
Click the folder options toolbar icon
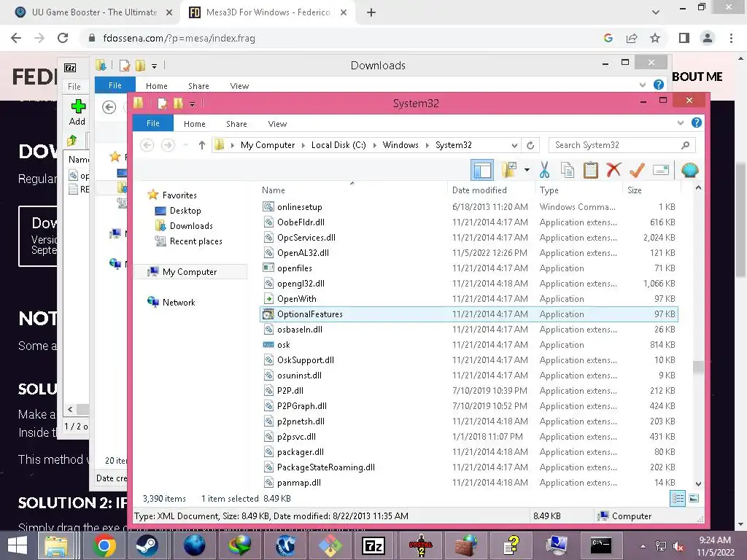pos(509,170)
